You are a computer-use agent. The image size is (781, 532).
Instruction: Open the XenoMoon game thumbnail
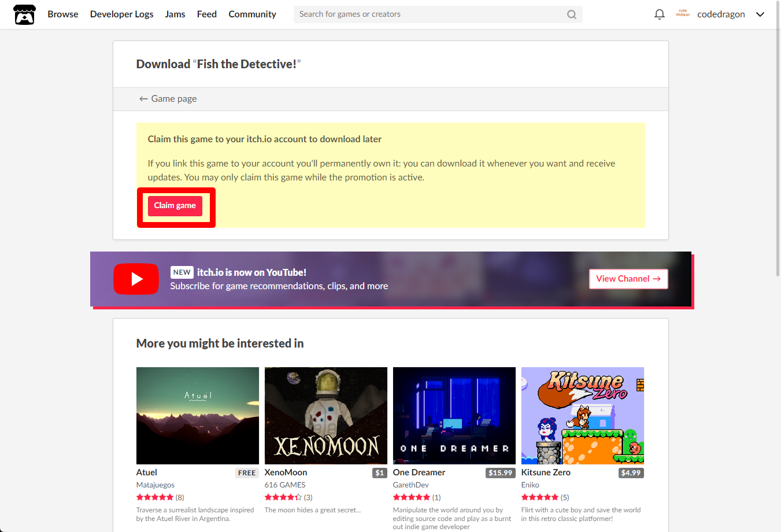(326, 416)
